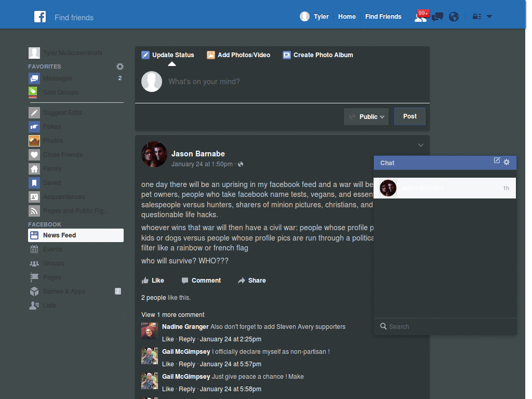
Task: Select News Feed in the sidebar
Action: coord(76,235)
